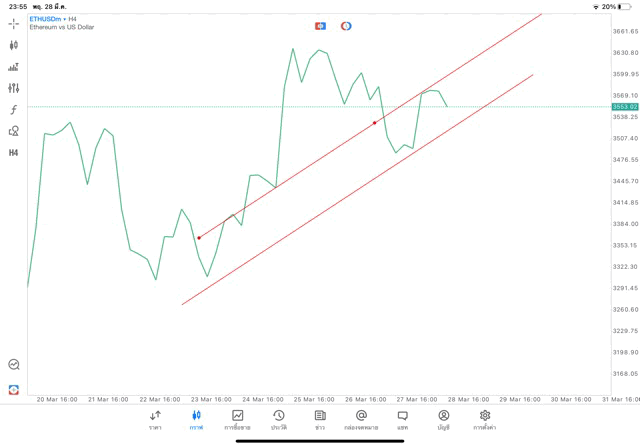
Task: Open the drawing objects shapes tool
Action: click(x=14, y=131)
